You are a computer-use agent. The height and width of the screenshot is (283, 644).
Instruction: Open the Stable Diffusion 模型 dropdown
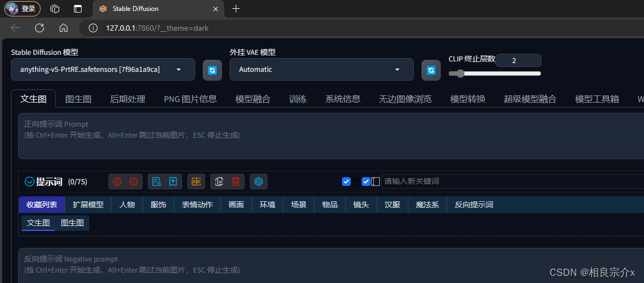[x=102, y=70]
